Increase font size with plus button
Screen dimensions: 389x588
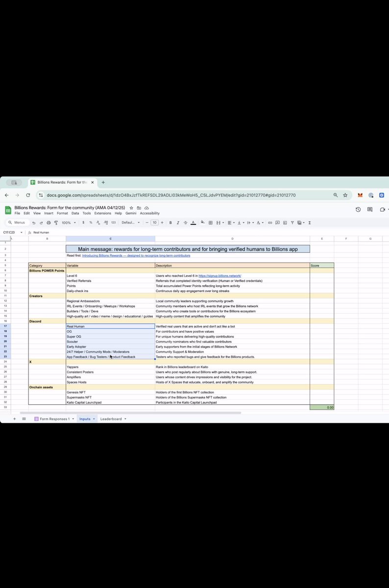tap(162, 222)
